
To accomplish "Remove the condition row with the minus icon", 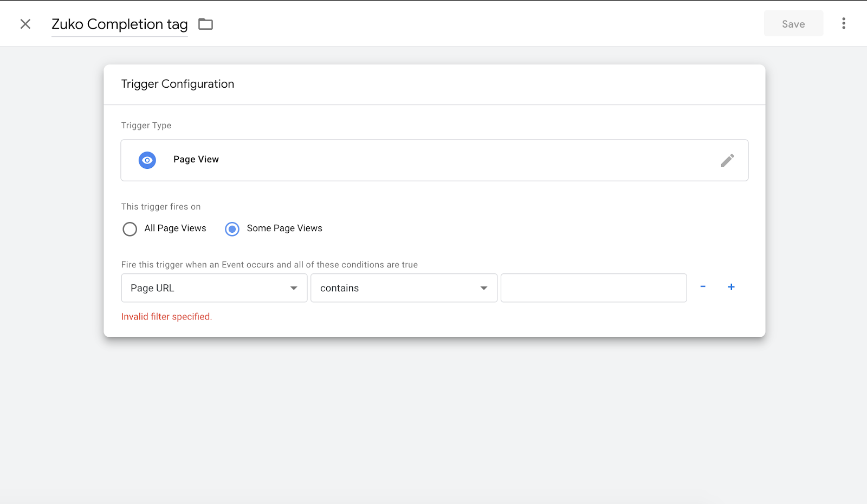I will (x=703, y=287).
